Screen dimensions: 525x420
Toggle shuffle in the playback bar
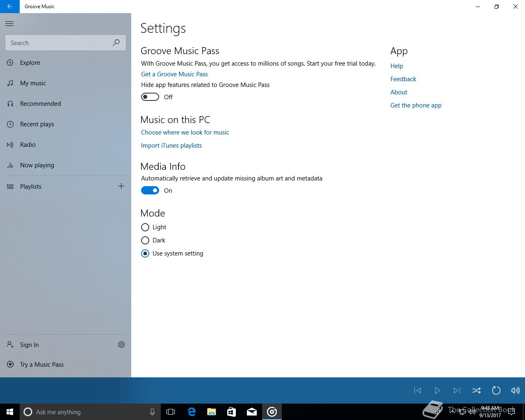[476, 390]
